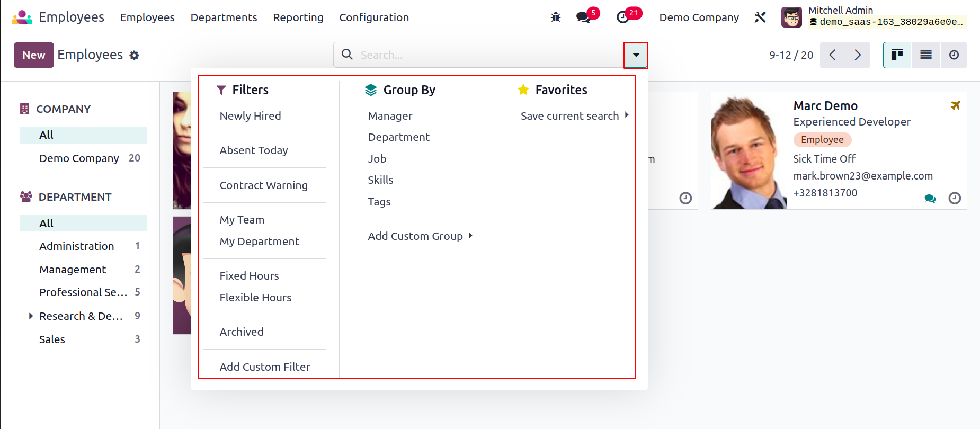
Task: Open the Employees menu in navbar
Action: point(147,17)
